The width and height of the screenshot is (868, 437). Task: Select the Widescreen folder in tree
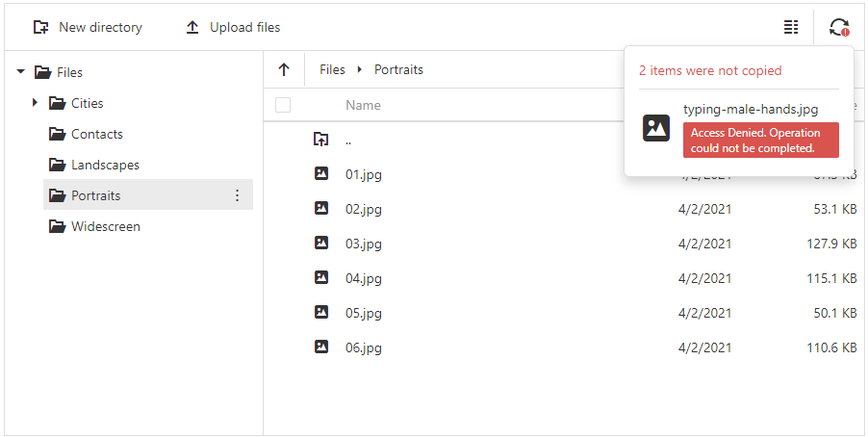pos(105,226)
